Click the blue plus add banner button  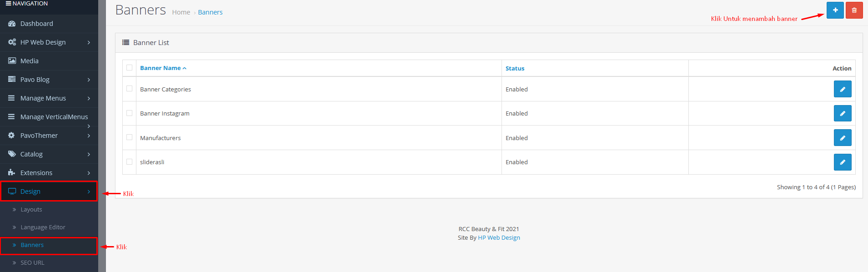[835, 10]
